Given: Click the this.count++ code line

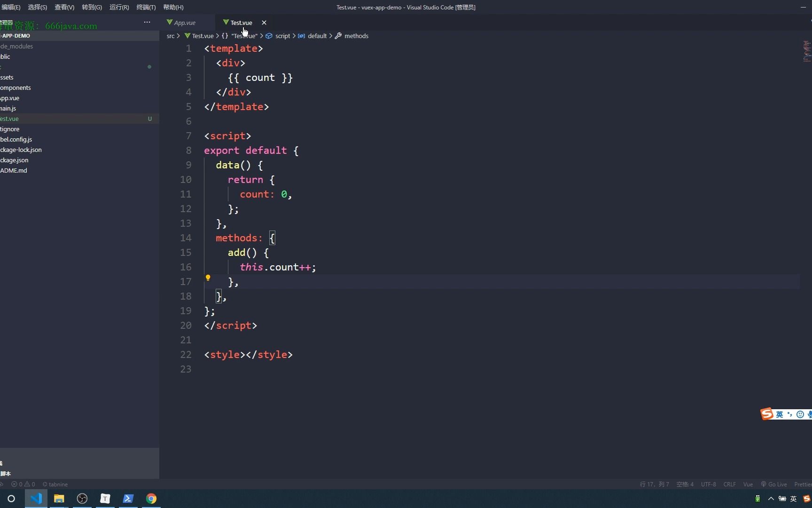Looking at the screenshot, I should coord(278,267).
